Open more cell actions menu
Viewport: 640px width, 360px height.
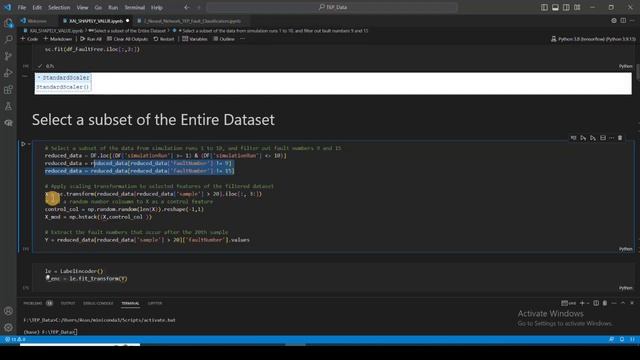[x=611, y=138]
